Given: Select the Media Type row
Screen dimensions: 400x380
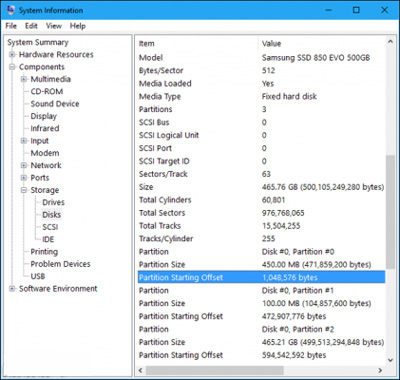Looking at the screenshot, I should (261, 97).
